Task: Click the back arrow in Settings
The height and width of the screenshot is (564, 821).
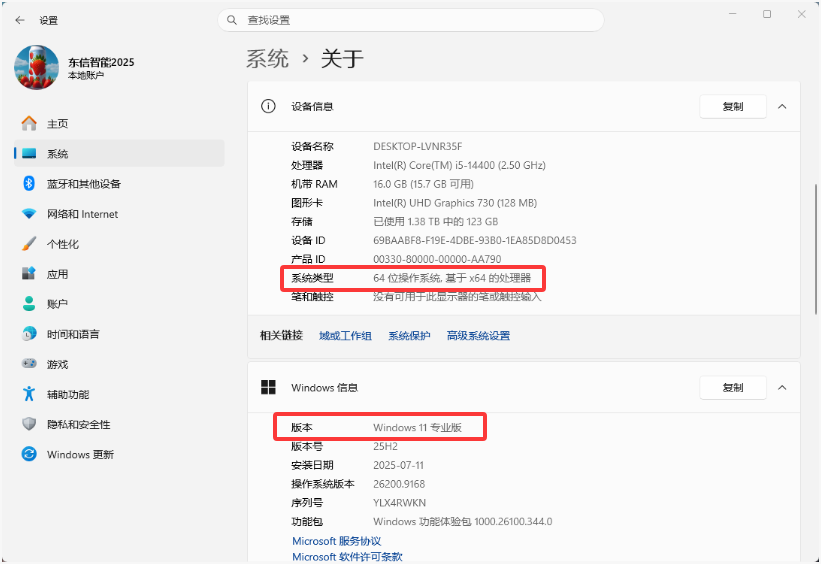Action: 20,20
